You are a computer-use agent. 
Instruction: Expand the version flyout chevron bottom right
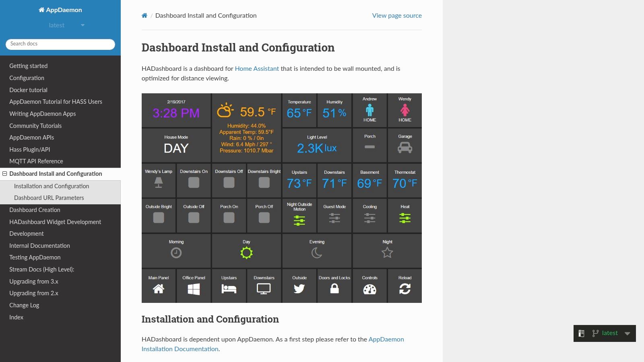pos(627,333)
